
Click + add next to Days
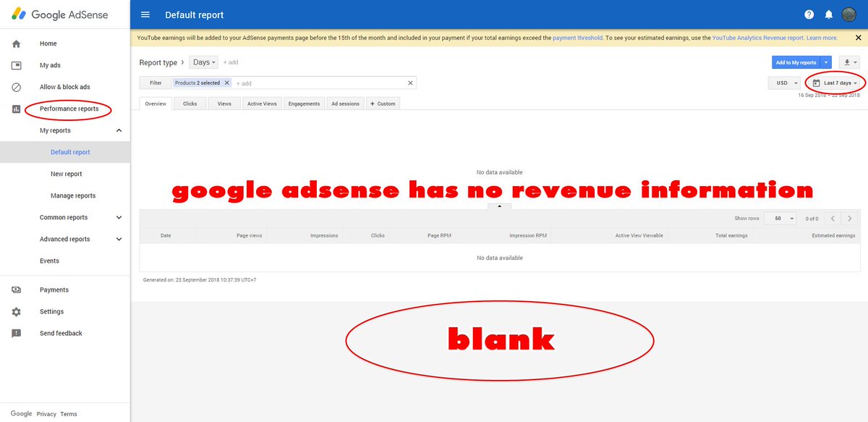(231, 63)
